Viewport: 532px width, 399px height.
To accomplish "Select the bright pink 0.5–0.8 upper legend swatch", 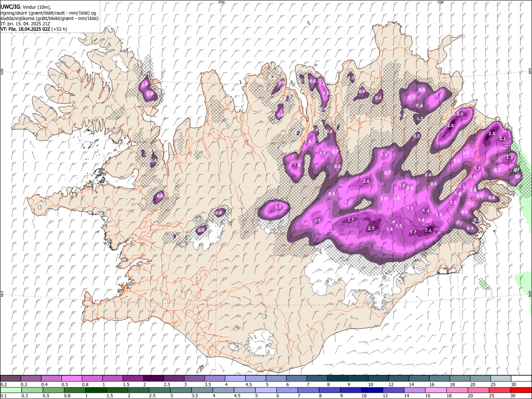I will [72, 378].
